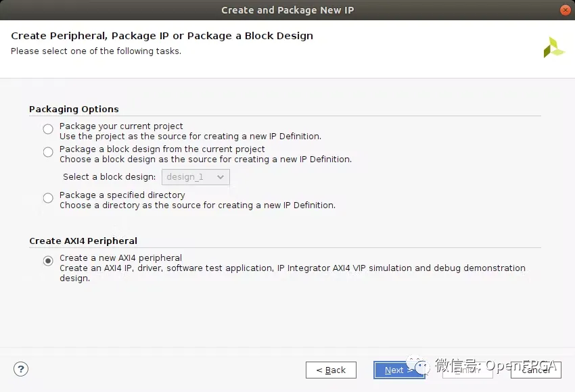The height and width of the screenshot is (392, 575).
Task: Proceed with the Next button
Action: pos(399,370)
